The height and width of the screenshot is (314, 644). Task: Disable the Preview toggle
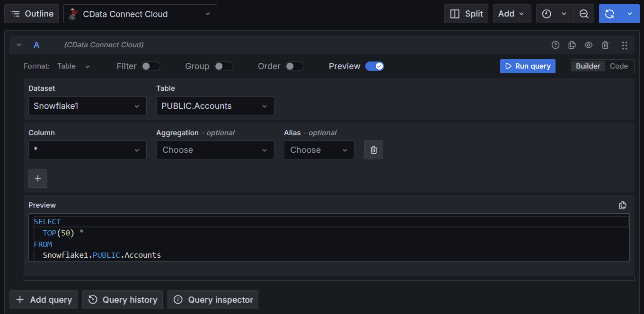pos(375,66)
